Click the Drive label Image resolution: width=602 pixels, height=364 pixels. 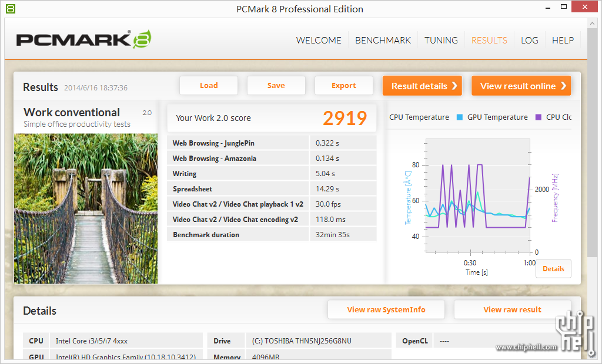(x=222, y=341)
